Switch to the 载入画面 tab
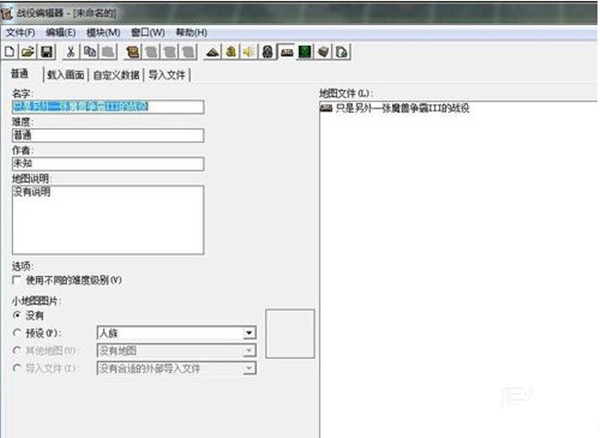Image resolution: width=600 pixels, height=438 pixels. pos(66,75)
